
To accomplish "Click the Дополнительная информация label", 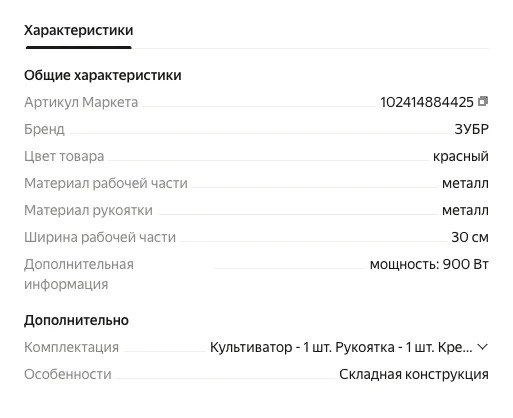I will coord(79,274).
